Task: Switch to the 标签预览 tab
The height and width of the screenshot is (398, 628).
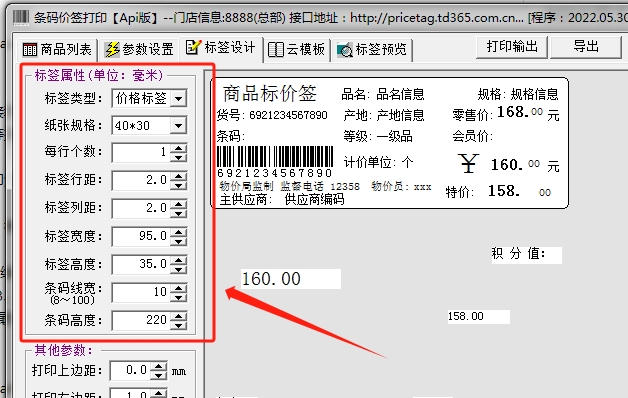Action: 372,50
